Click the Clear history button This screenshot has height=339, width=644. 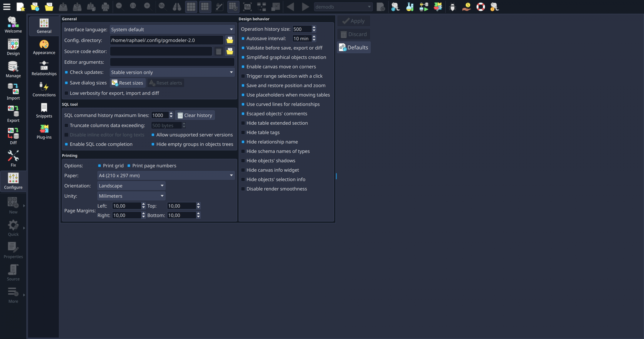(x=195, y=115)
